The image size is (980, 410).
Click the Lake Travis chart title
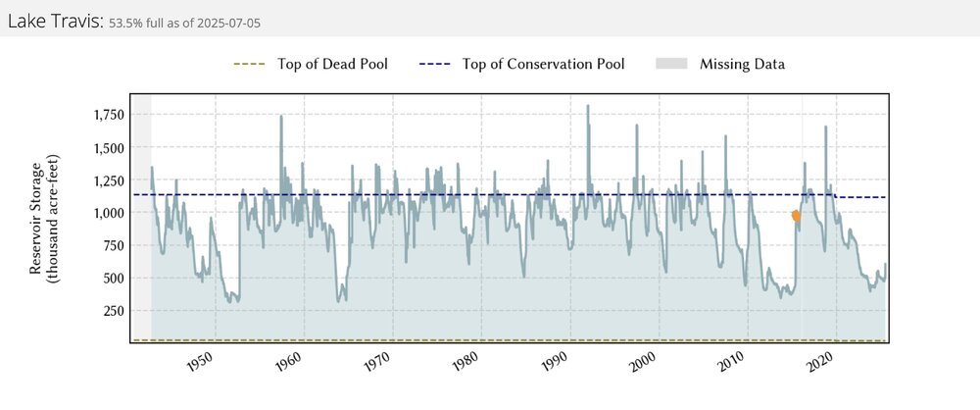[51, 21]
